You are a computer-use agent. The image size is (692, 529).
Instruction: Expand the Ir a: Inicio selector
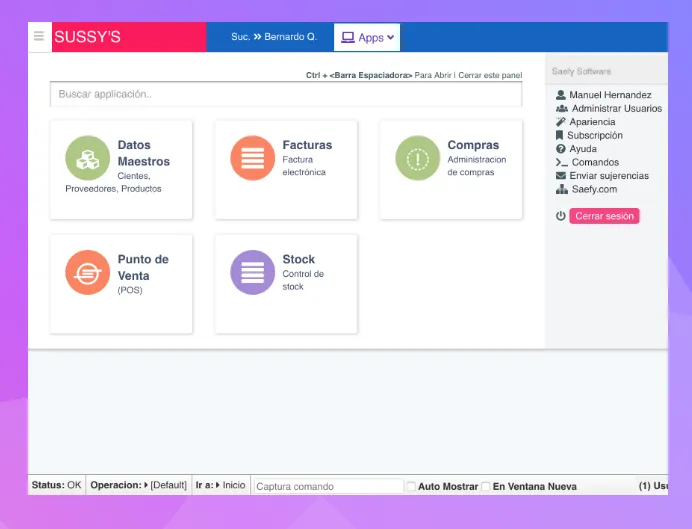point(220,485)
